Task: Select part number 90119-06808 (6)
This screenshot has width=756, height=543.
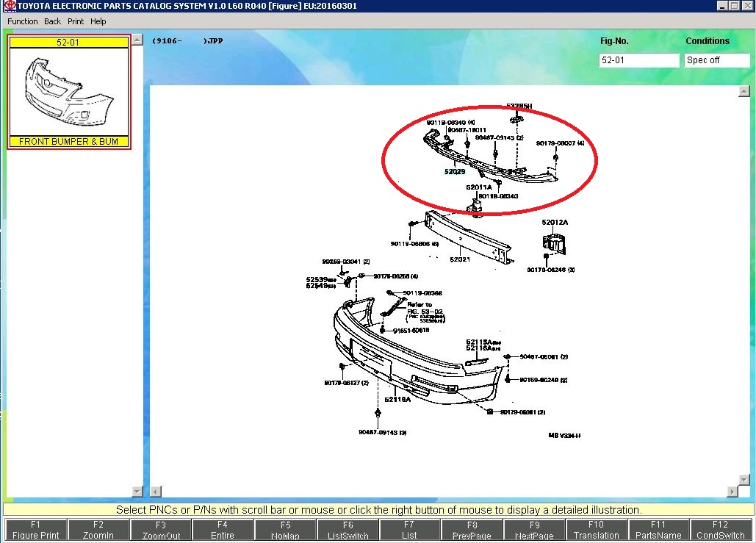Action: (x=414, y=244)
